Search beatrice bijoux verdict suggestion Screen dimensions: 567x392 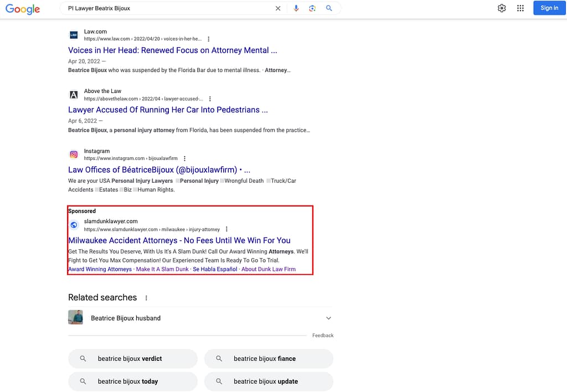point(133,359)
